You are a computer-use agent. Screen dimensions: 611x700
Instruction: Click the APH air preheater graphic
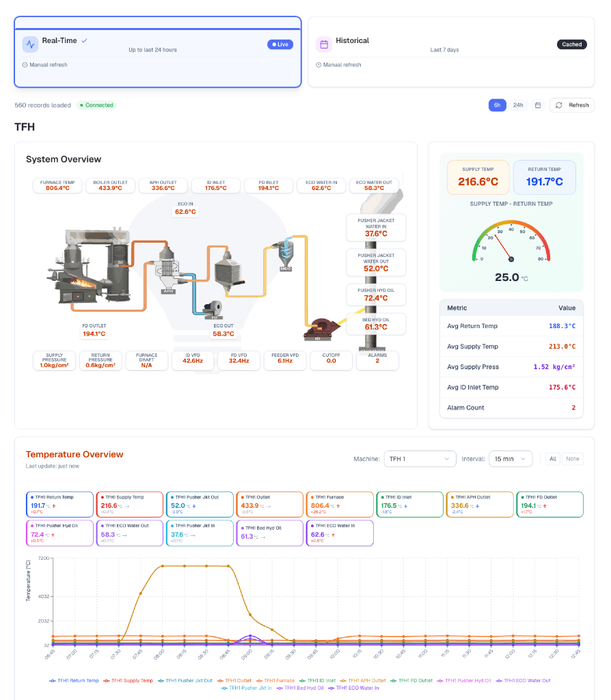click(167, 269)
